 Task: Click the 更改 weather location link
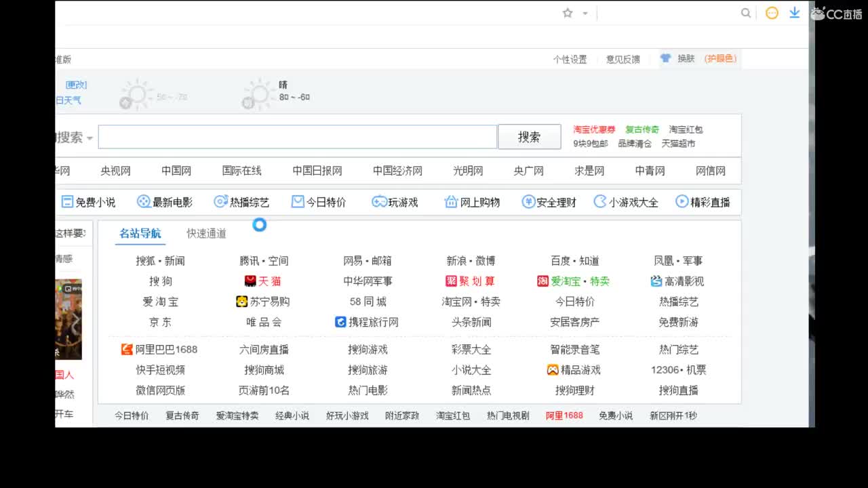76,85
